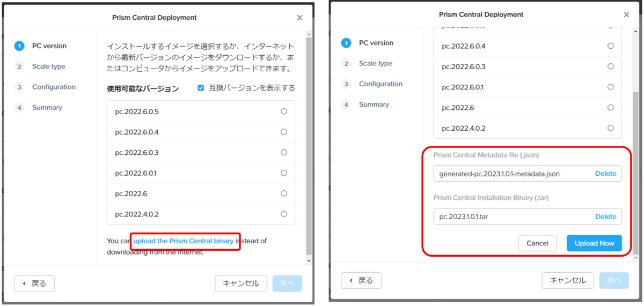Delete the pc.2023.1.0.1.tar binary file
Screen dimensions: 644x306
pyautogui.click(x=605, y=217)
